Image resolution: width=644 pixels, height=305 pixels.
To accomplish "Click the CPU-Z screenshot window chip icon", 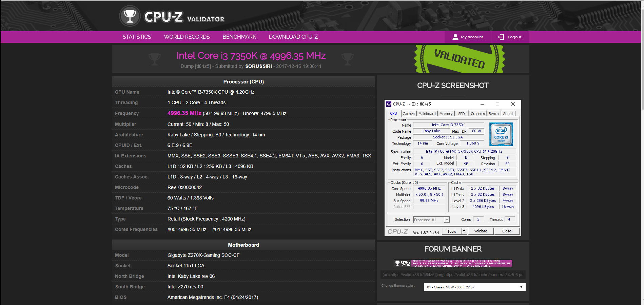I will coord(389,104).
